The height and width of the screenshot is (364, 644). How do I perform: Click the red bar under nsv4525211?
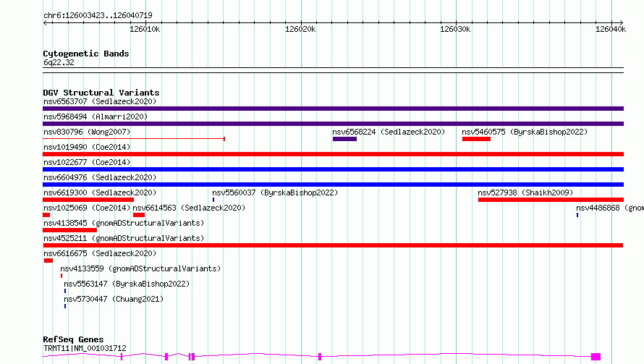point(333,245)
